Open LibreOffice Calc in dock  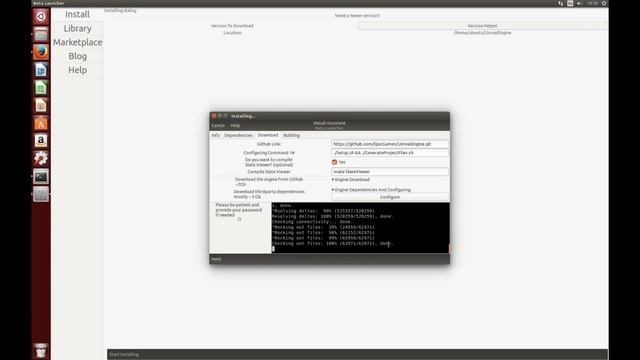pos(41,87)
